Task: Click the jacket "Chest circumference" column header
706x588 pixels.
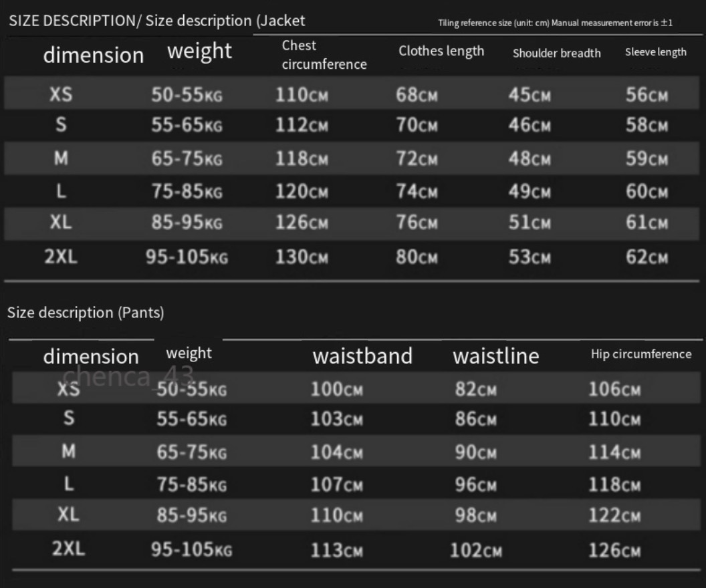Action: pos(324,55)
